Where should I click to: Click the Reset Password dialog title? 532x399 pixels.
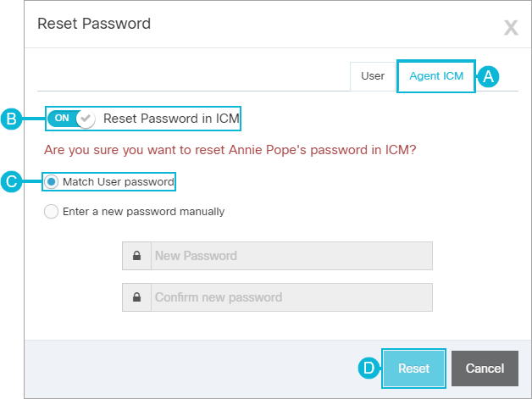[94, 24]
